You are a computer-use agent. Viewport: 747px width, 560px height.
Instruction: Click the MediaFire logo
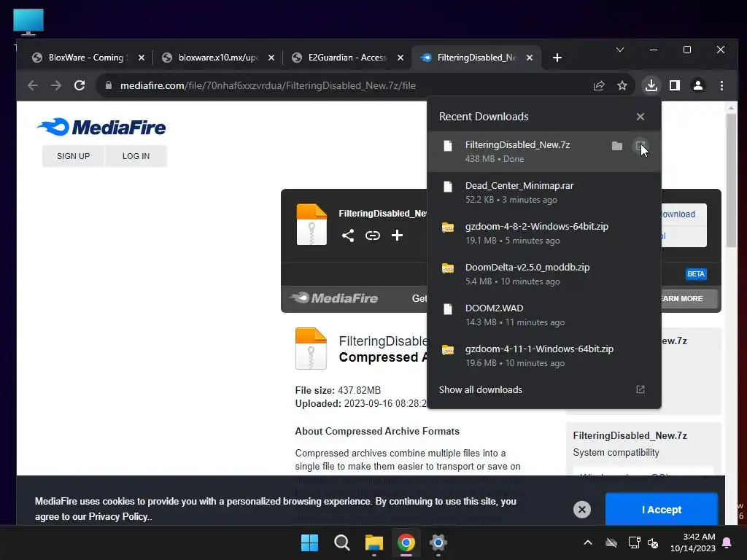coord(101,127)
